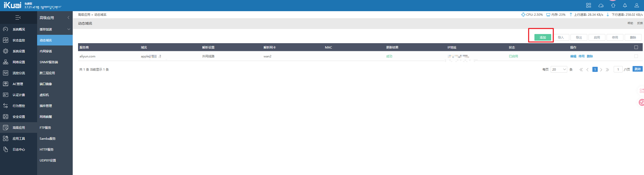Click the home icon in top bar
Viewport: 644px width, 175px height.
coord(613,6)
